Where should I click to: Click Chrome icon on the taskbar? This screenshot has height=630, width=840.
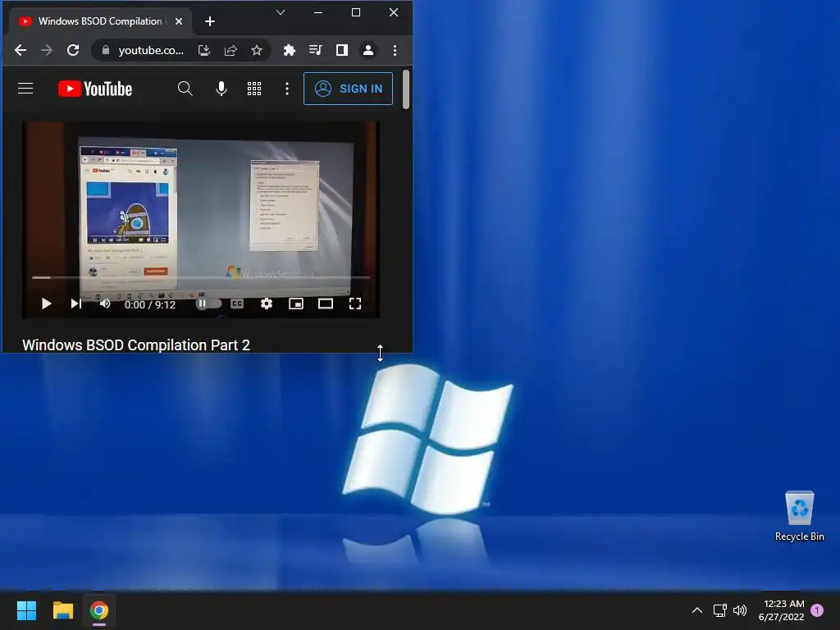click(x=99, y=610)
